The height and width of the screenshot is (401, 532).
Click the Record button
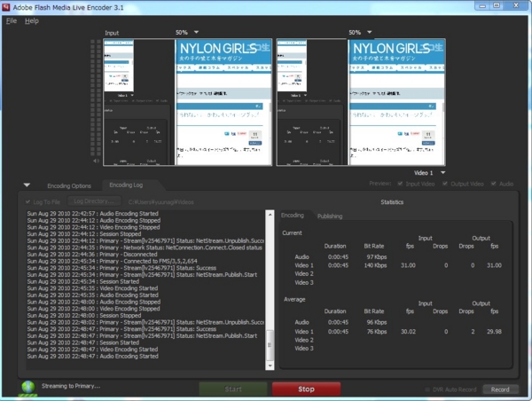pos(500,389)
